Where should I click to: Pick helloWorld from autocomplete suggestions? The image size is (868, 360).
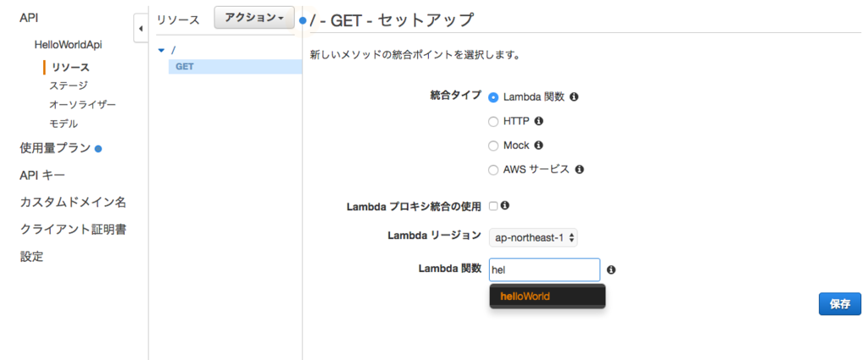pyautogui.click(x=548, y=296)
